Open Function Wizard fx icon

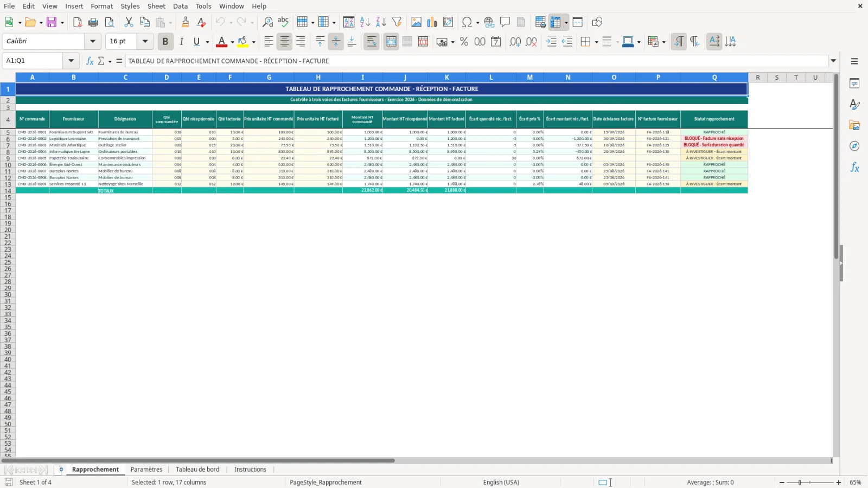(x=90, y=61)
